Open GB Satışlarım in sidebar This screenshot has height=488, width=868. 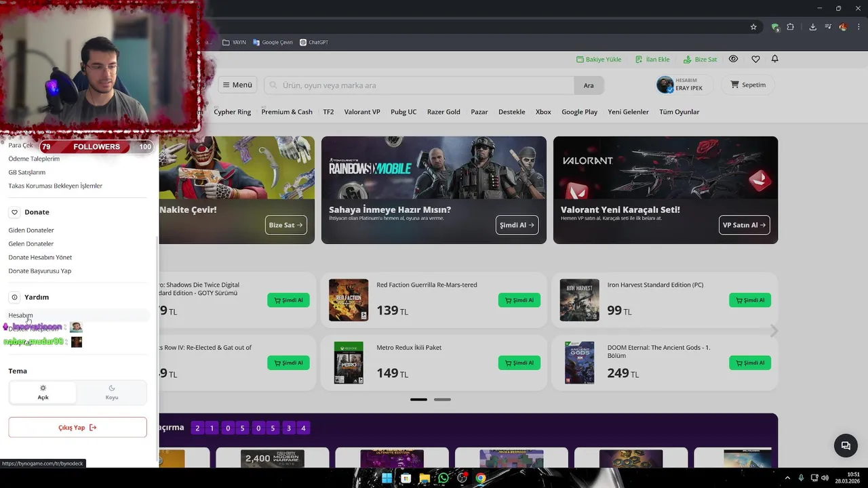[27, 172]
